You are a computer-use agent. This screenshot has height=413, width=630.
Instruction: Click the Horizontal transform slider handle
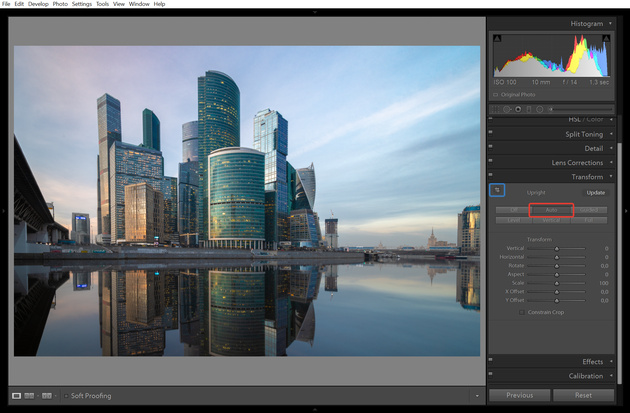click(x=557, y=257)
